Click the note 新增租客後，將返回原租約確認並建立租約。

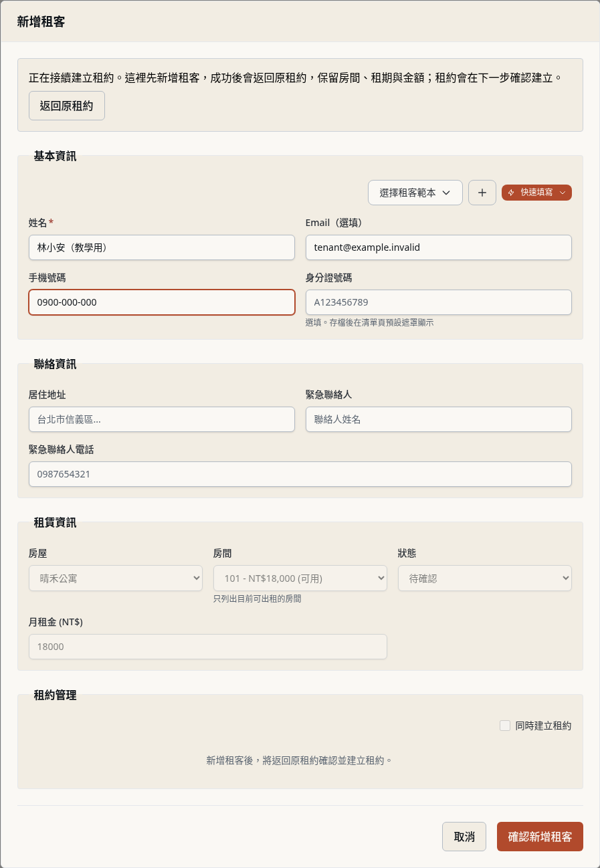(300, 760)
